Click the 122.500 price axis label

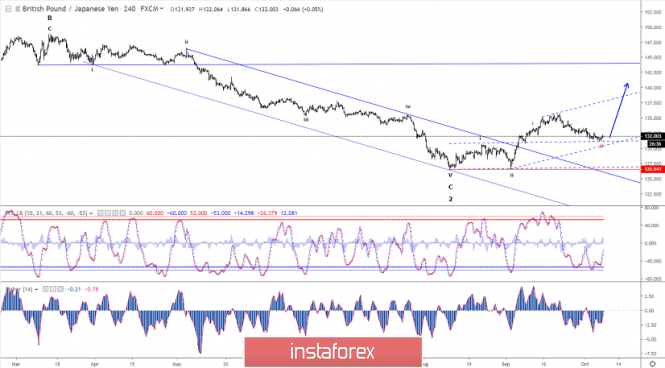click(653, 194)
